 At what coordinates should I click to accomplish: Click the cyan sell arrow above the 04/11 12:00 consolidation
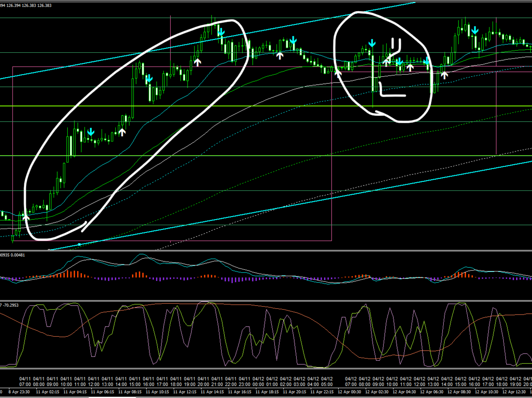[91, 132]
